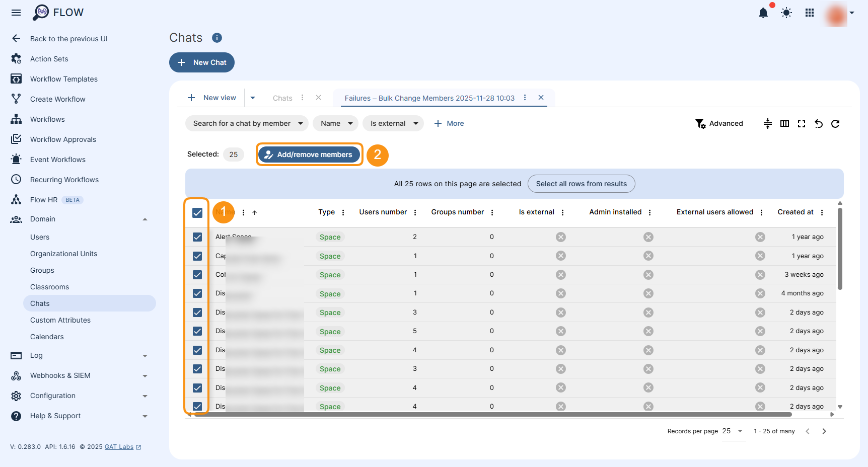Click the undo/reset view icon
This screenshot has height=467, width=868.
819,124
